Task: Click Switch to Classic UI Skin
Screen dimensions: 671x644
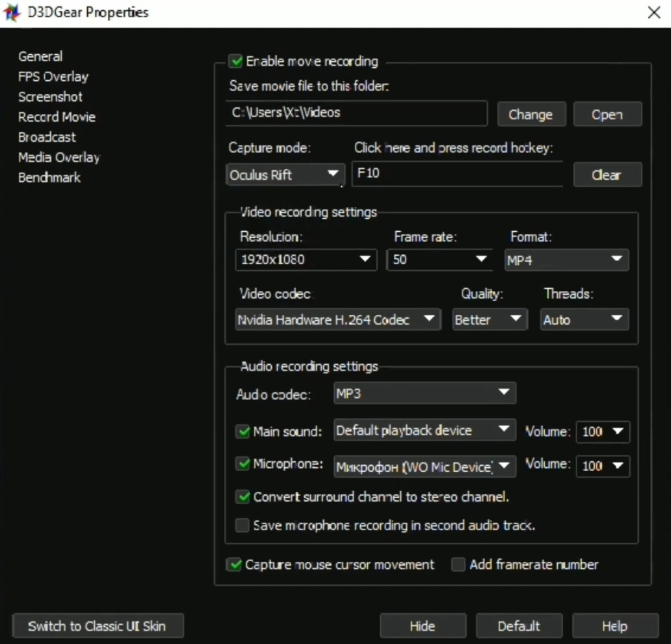Action: [x=97, y=626]
